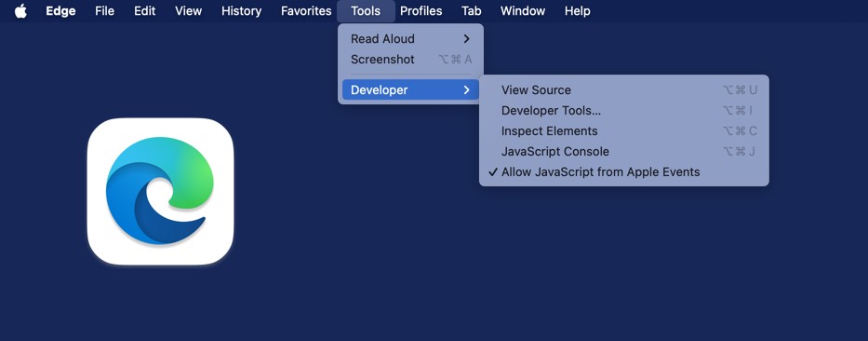Expand the Developer submenu
This screenshot has height=341, width=868.
tap(410, 89)
